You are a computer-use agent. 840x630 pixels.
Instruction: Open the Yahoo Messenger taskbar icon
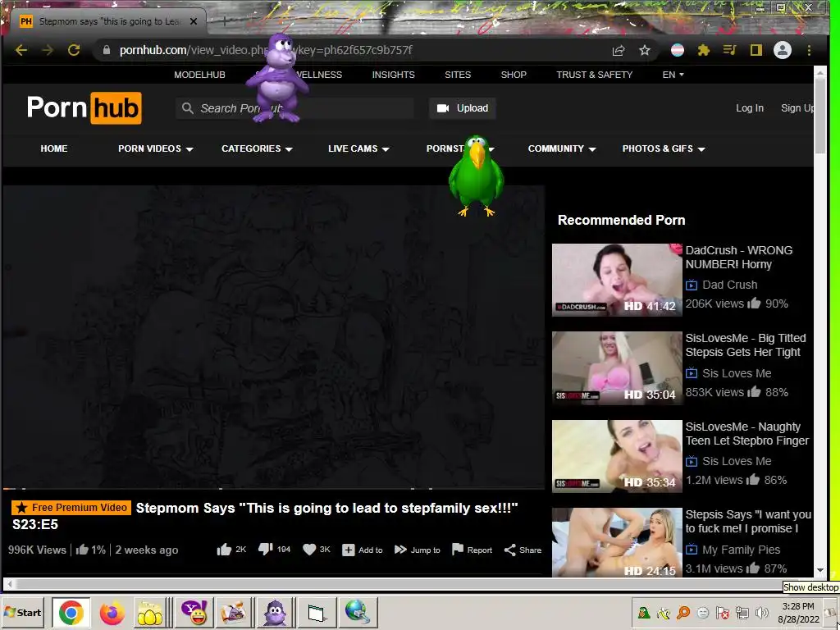[x=194, y=612]
